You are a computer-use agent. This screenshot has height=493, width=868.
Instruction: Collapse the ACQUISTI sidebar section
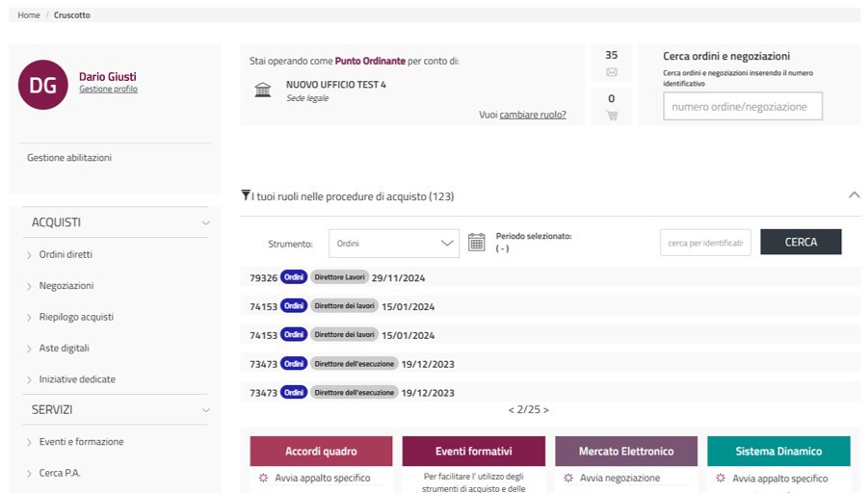[205, 222]
